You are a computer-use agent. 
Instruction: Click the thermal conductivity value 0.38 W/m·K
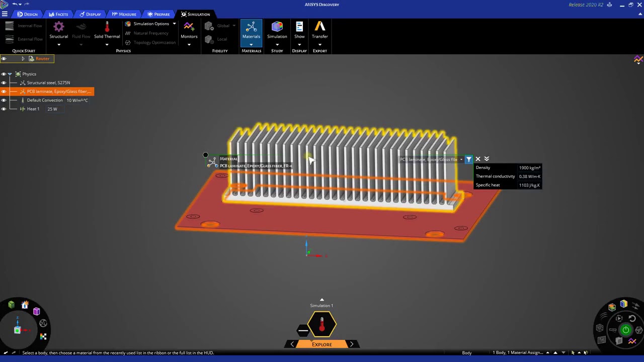click(x=530, y=176)
